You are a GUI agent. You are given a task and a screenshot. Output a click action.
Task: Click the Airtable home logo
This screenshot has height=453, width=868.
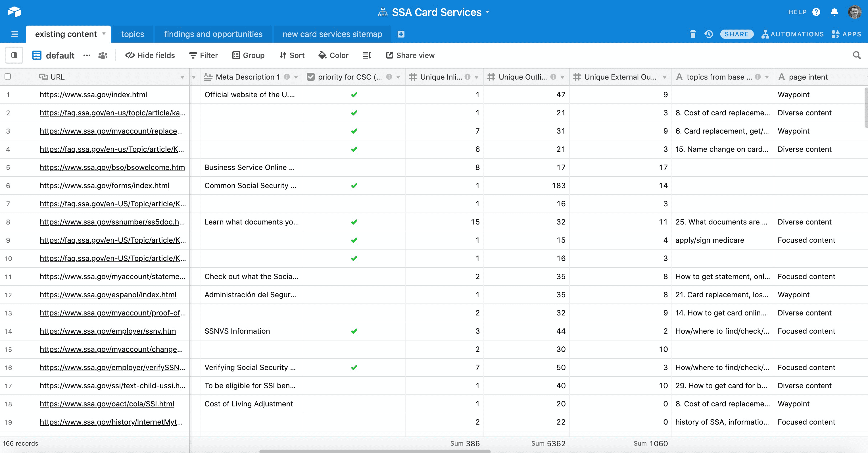pyautogui.click(x=14, y=12)
